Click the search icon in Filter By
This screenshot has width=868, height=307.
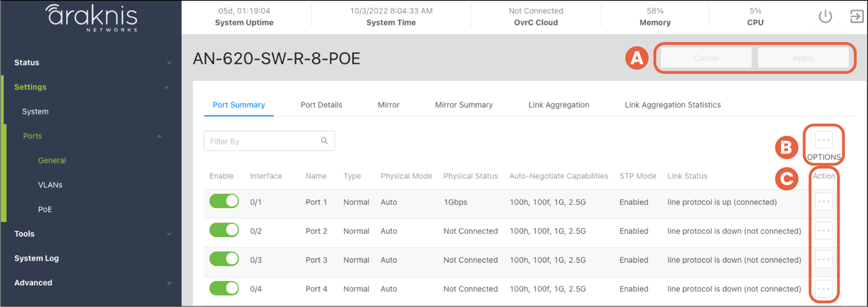pyautogui.click(x=324, y=141)
